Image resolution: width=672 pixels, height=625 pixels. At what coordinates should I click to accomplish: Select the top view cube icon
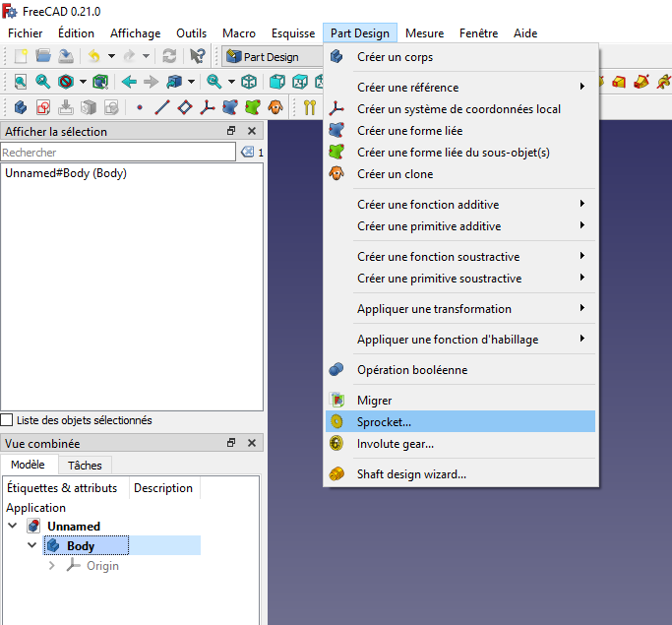point(300,82)
